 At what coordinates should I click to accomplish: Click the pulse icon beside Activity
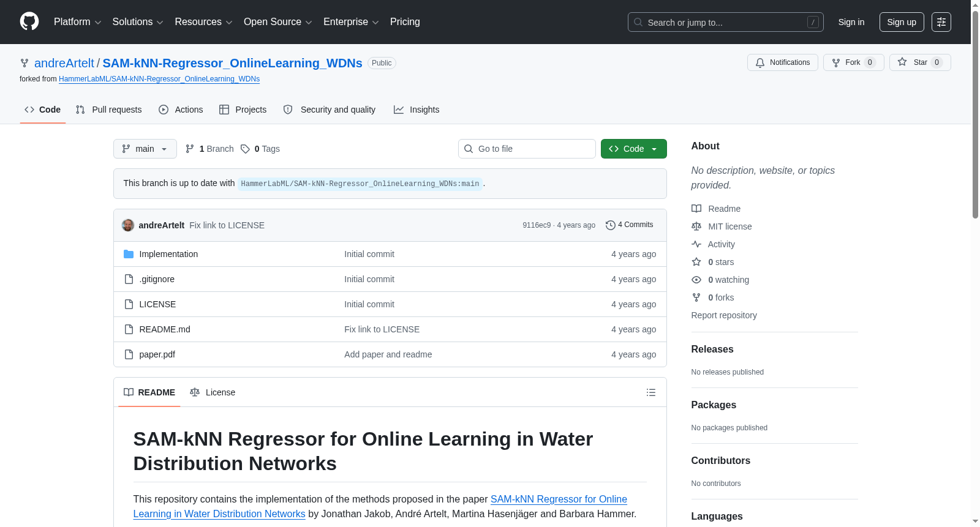coord(696,244)
